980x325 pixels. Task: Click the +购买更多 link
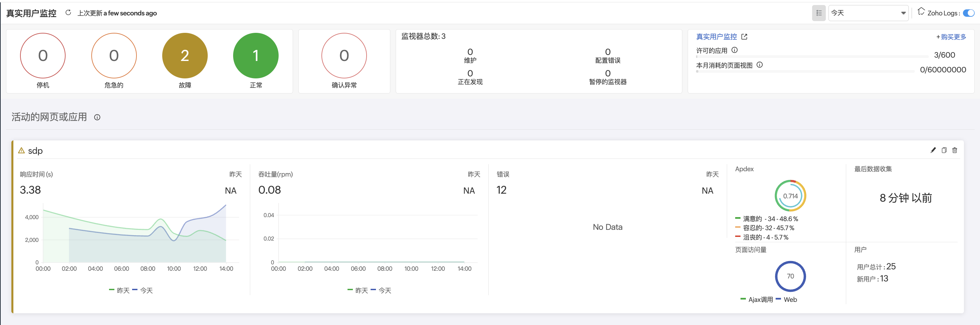951,37
